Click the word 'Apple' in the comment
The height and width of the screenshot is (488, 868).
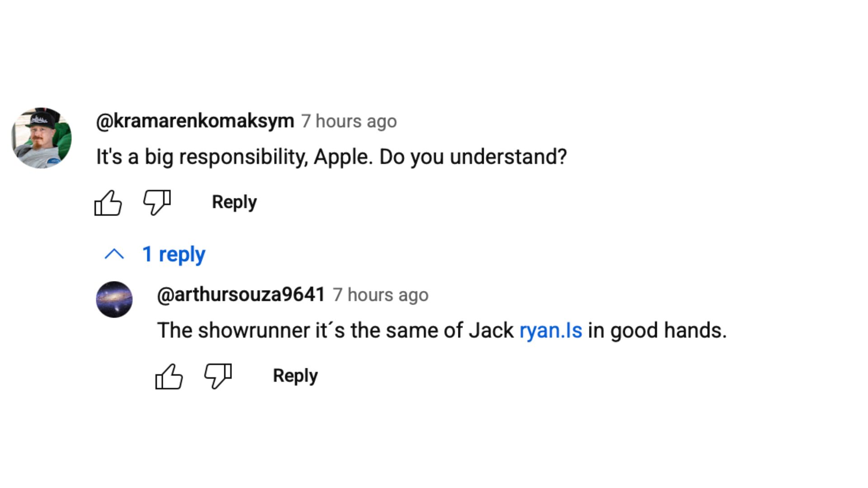tap(341, 157)
